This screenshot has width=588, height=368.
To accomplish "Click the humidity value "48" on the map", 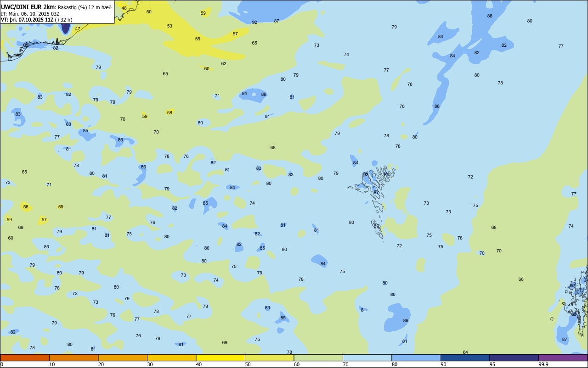I will pos(124,8).
